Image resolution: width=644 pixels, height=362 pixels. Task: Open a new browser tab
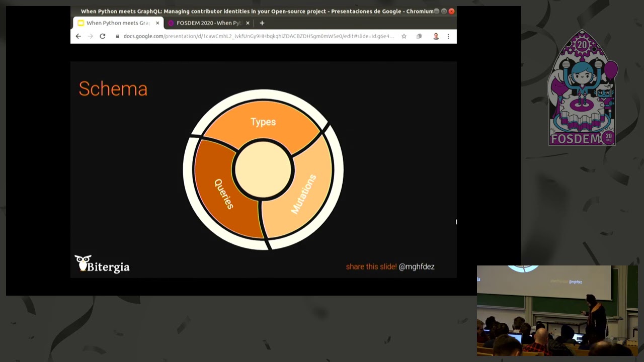tap(262, 23)
